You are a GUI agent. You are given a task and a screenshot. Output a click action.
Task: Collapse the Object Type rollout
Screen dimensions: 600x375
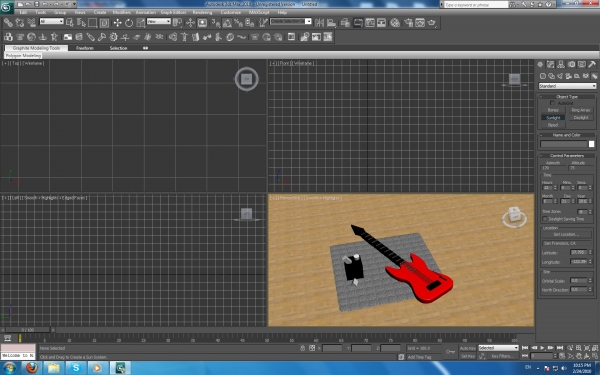click(x=567, y=96)
